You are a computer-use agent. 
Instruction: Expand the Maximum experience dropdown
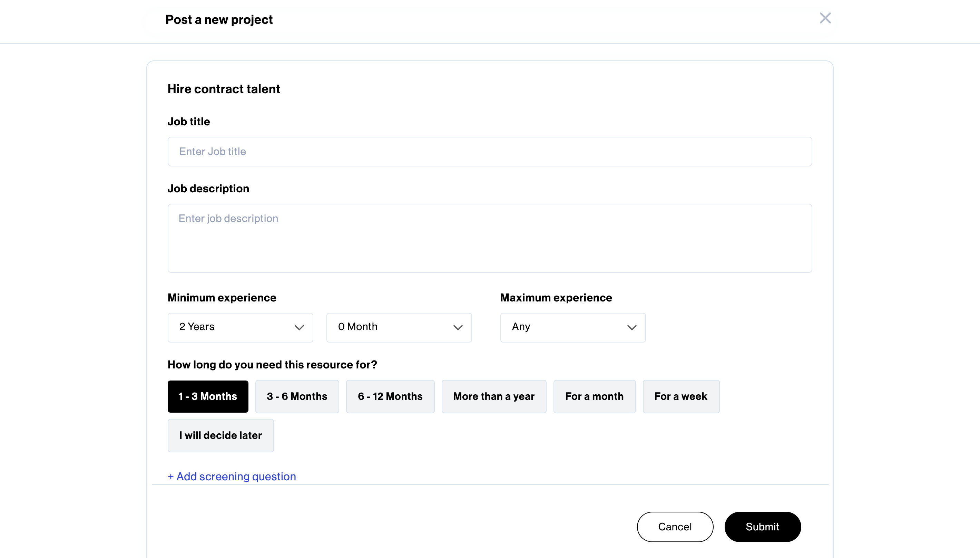(x=572, y=327)
